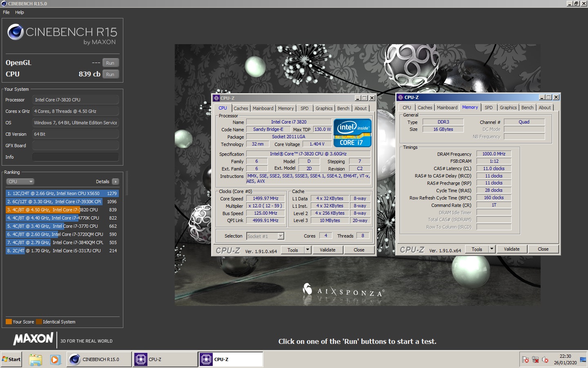Open the CPU ranking type dropdown
This screenshot has height=368, width=588.
pyautogui.click(x=20, y=182)
